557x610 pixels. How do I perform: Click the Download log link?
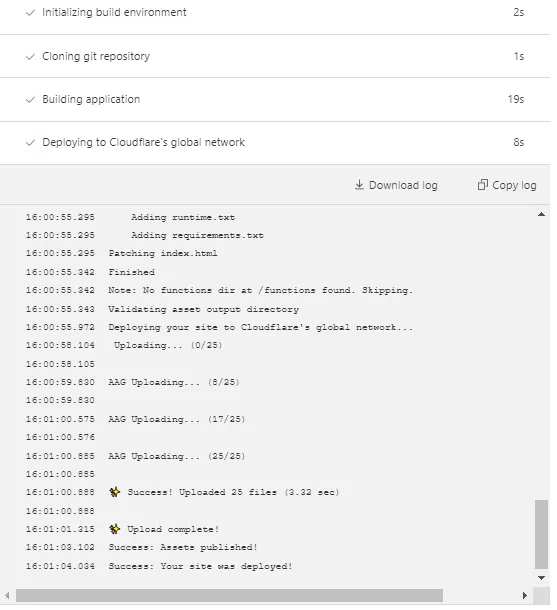click(396, 185)
